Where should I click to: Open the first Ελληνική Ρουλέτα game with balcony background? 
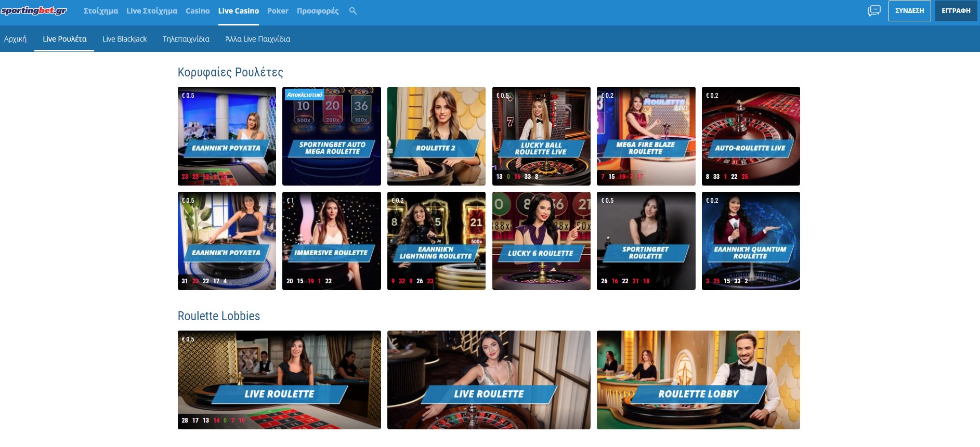[x=227, y=136]
